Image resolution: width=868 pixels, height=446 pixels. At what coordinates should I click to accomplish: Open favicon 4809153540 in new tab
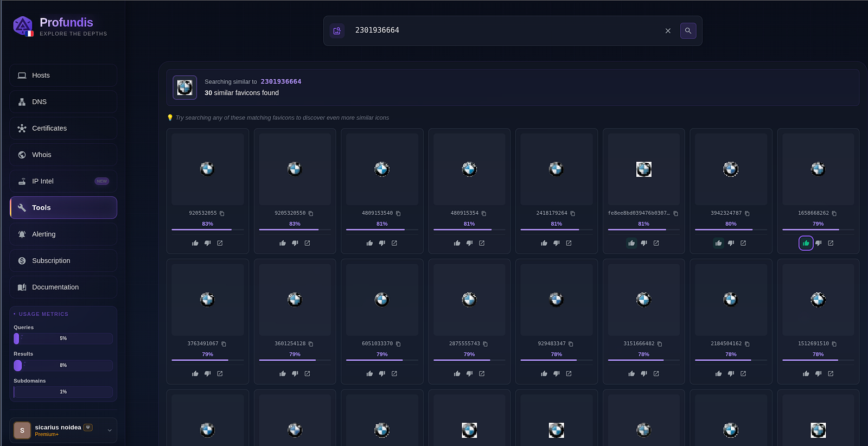pos(394,243)
